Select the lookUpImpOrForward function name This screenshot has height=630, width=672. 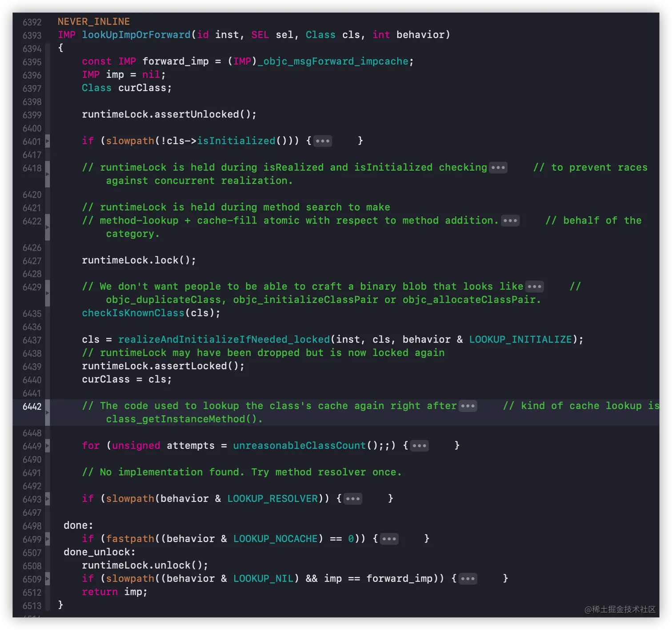(x=136, y=35)
